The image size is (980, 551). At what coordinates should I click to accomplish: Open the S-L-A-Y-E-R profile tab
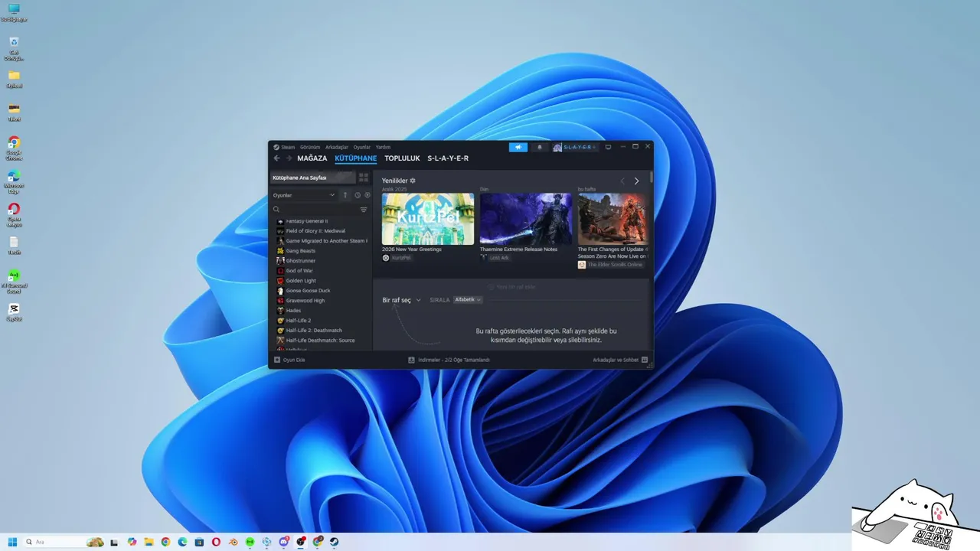coord(448,158)
